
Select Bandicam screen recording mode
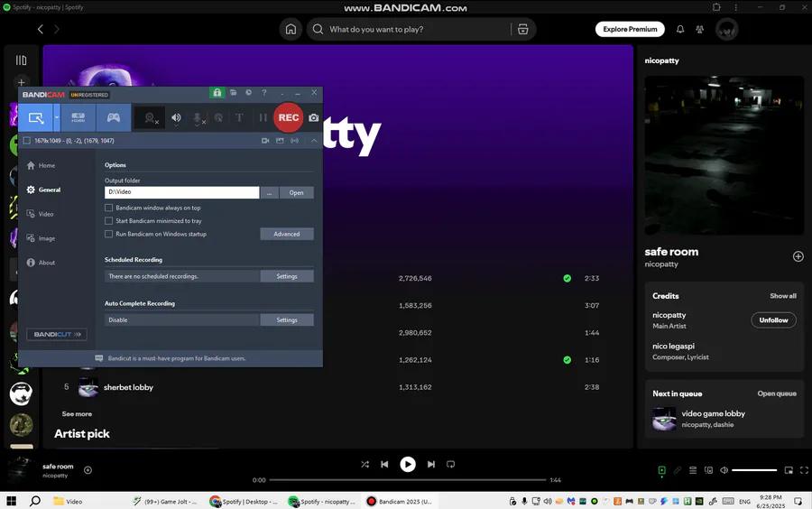(x=36, y=117)
